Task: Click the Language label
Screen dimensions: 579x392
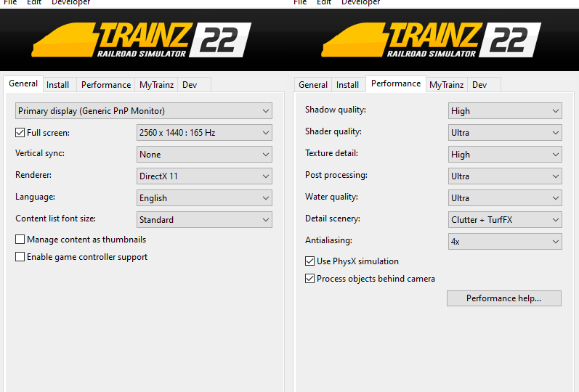Action: click(35, 197)
